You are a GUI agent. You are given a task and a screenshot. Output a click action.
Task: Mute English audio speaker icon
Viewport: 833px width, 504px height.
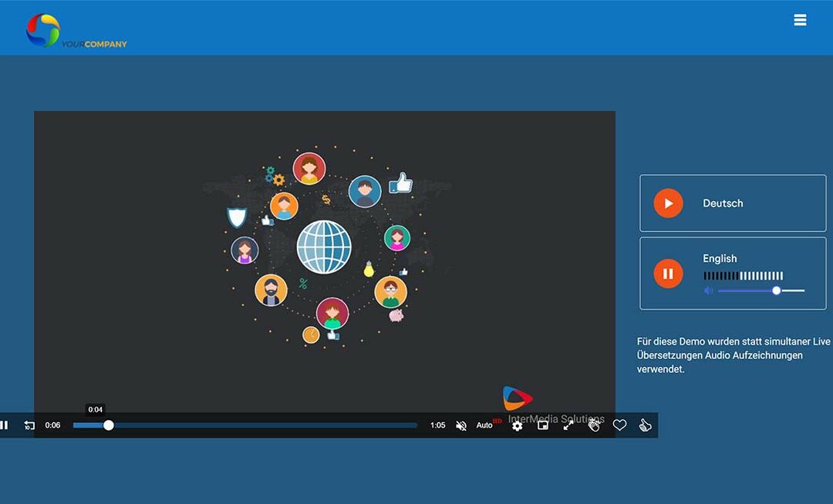click(708, 291)
